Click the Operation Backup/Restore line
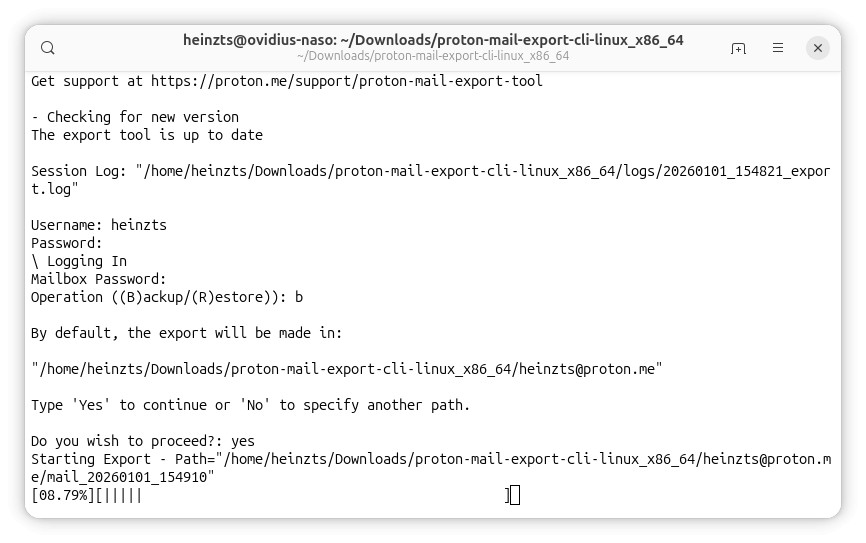The image size is (866, 543). pos(167,297)
